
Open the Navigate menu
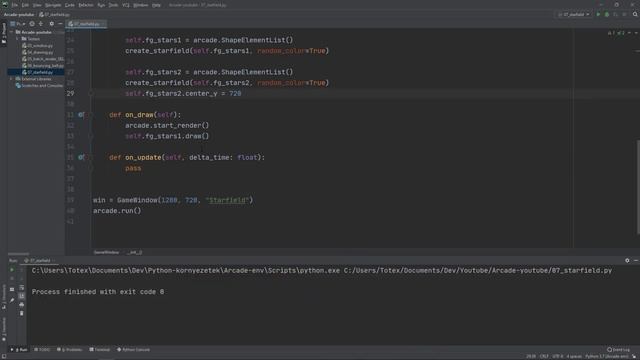(x=53, y=5)
